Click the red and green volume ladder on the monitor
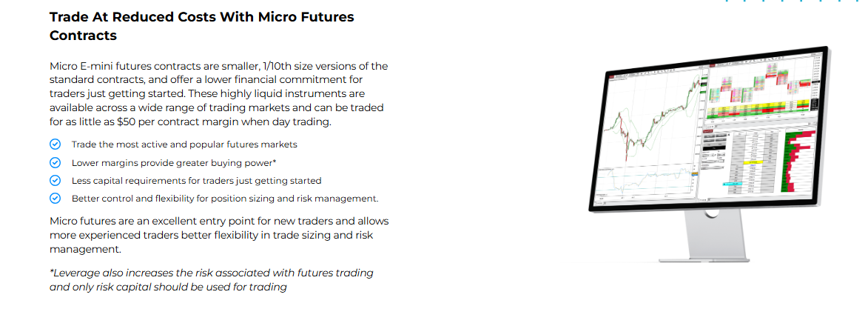Screen dimensions: 868x309 [x=798, y=163]
